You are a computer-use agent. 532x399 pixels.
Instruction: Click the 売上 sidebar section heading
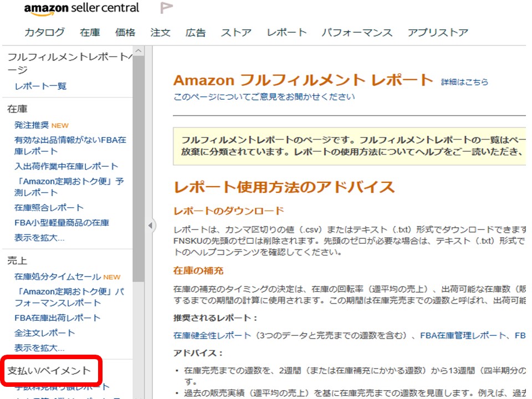[17, 260]
